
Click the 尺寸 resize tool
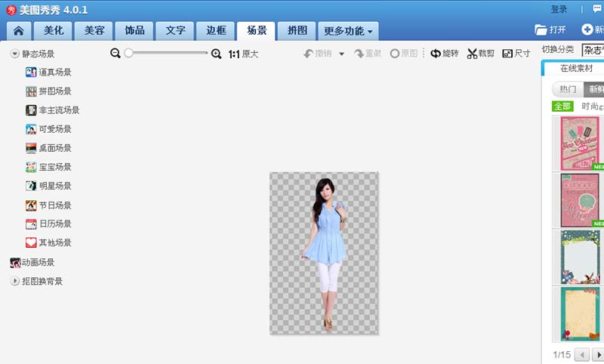[516, 54]
